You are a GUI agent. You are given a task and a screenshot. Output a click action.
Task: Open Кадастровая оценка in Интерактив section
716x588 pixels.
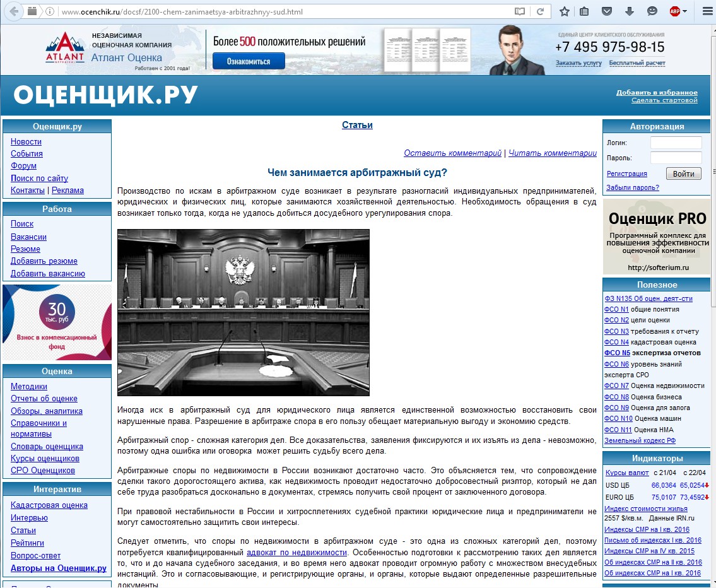[49, 505]
